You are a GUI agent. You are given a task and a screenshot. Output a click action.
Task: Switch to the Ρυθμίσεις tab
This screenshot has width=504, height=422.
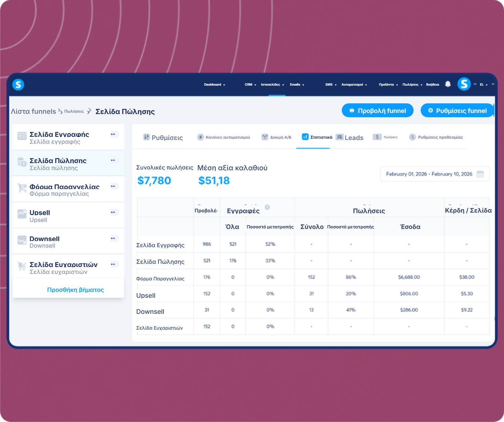(163, 137)
